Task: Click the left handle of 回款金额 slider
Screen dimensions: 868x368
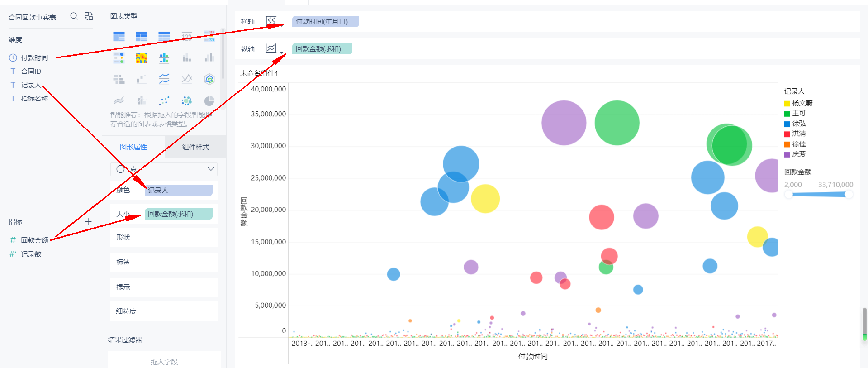Action: 789,194
